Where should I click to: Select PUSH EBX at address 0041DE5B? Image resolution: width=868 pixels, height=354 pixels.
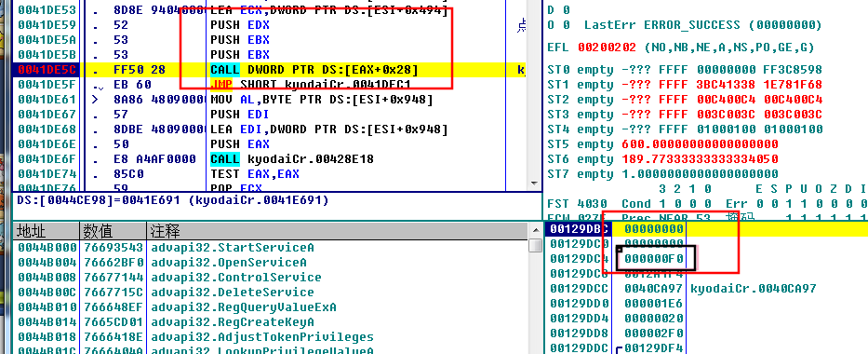coord(240,55)
